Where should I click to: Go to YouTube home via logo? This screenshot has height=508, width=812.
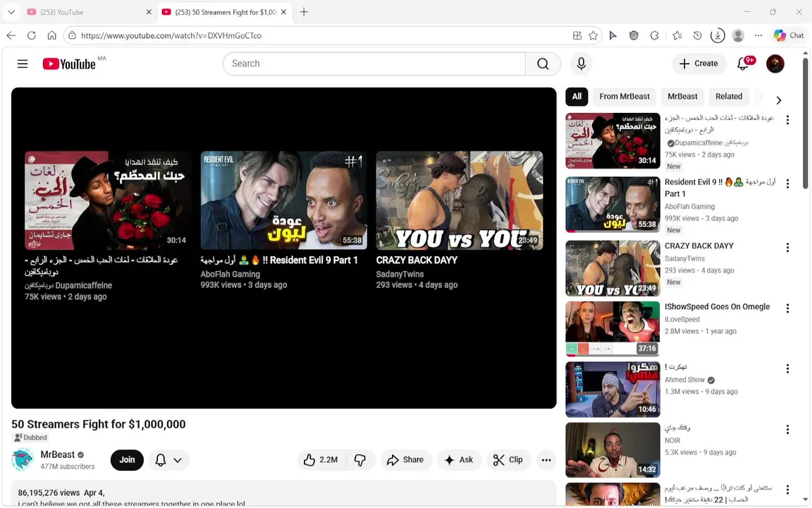[x=69, y=64]
